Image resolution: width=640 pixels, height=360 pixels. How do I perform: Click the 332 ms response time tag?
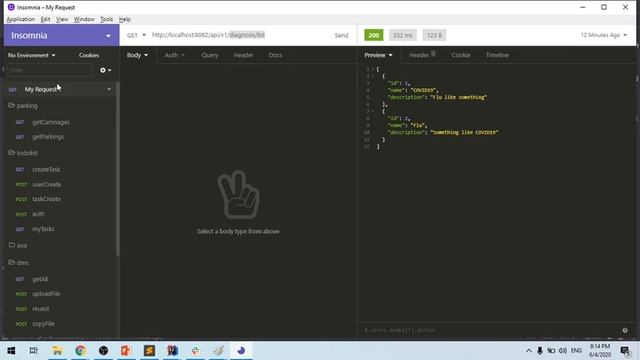[x=402, y=36]
